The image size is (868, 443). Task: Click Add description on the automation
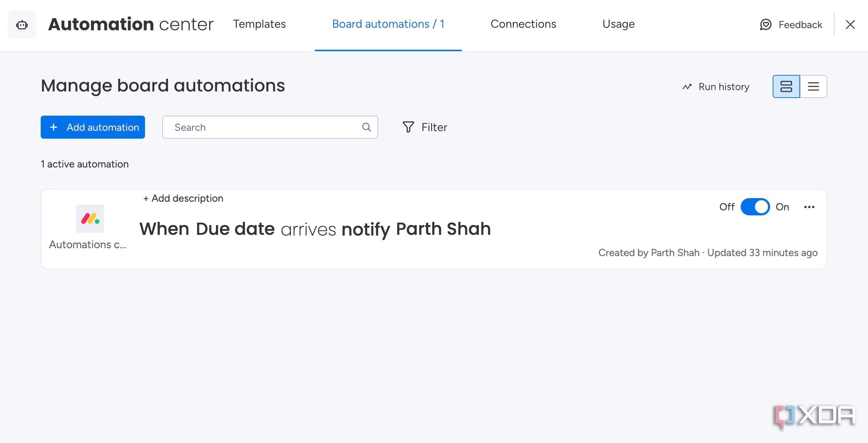point(183,198)
